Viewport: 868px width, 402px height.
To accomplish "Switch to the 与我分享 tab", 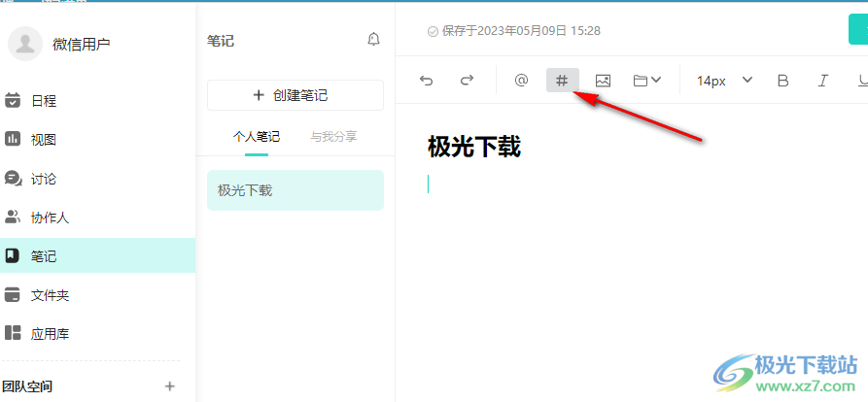I will click(x=333, y=137).
